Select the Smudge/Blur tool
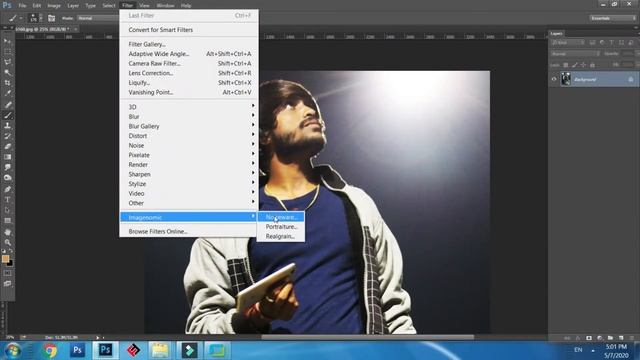Viewport: 640px width, 360px height. click(x=7, y=167)
